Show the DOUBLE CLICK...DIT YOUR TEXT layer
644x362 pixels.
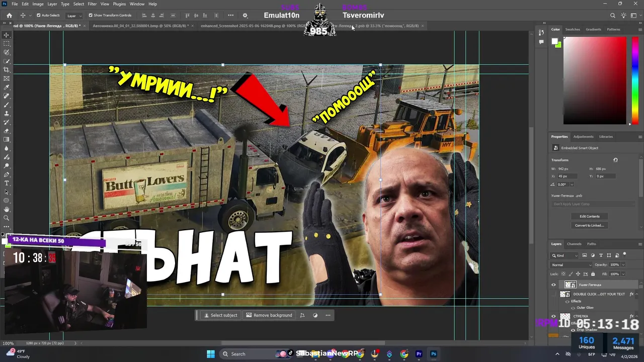[x=553, y=294]
